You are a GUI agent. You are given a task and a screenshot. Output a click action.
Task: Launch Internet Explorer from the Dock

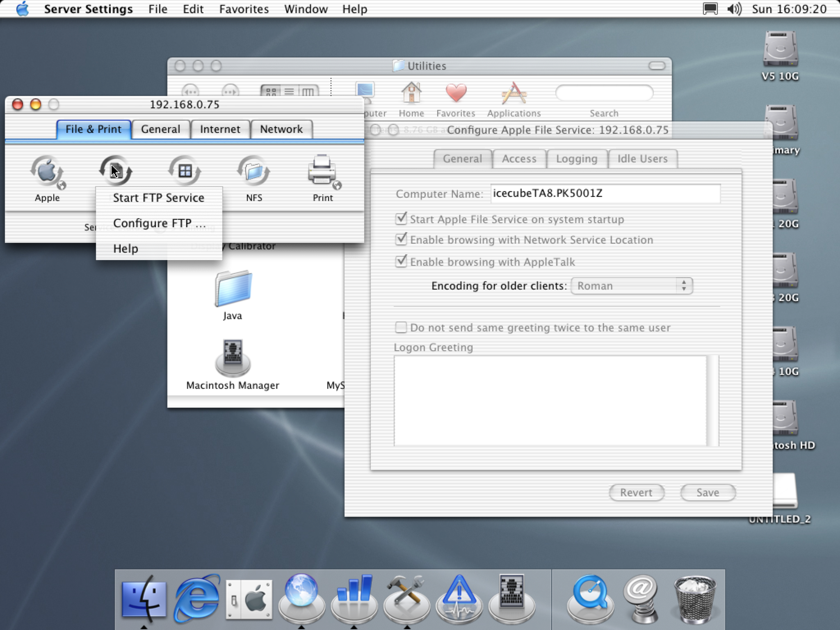click(196, 599)
